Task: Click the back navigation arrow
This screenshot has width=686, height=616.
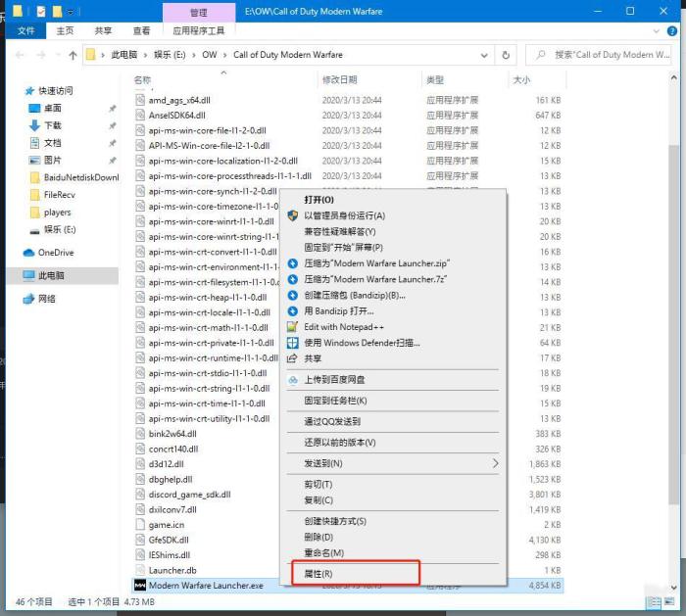Action: click(20, 55)
